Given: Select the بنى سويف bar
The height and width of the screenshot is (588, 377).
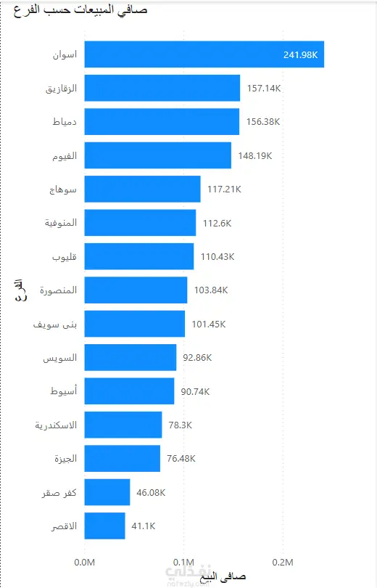Looking at the screenshot, I should [x=134, y=324].
